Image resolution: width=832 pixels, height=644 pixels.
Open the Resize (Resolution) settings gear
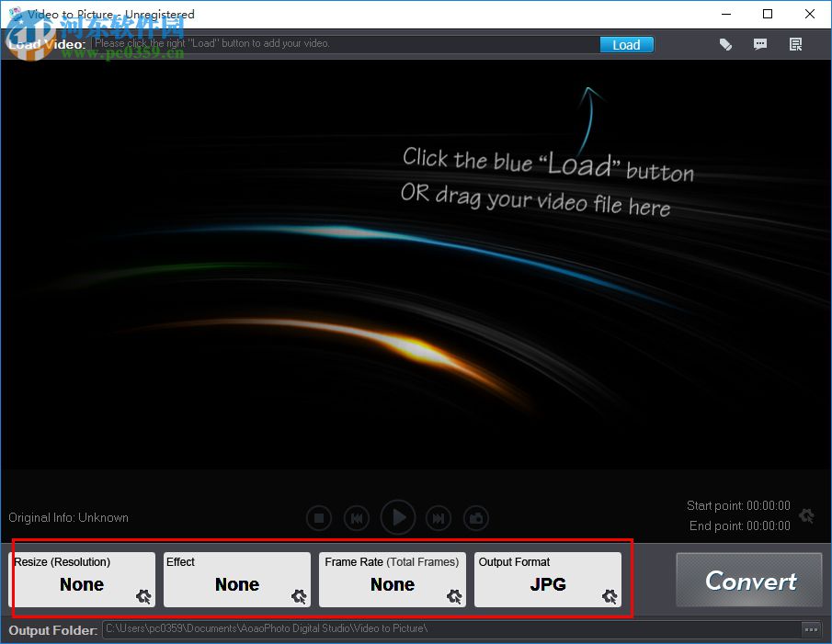(x=143, y=596)
